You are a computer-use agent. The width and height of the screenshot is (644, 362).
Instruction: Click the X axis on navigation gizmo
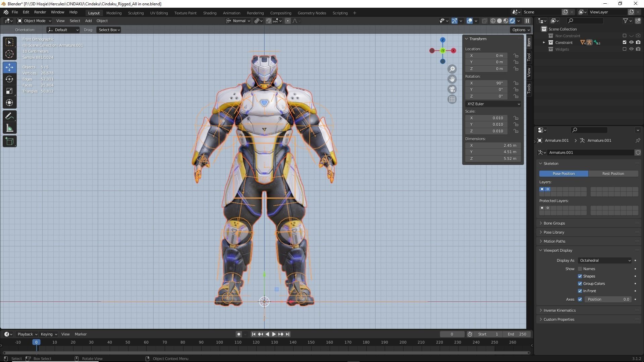453,51
